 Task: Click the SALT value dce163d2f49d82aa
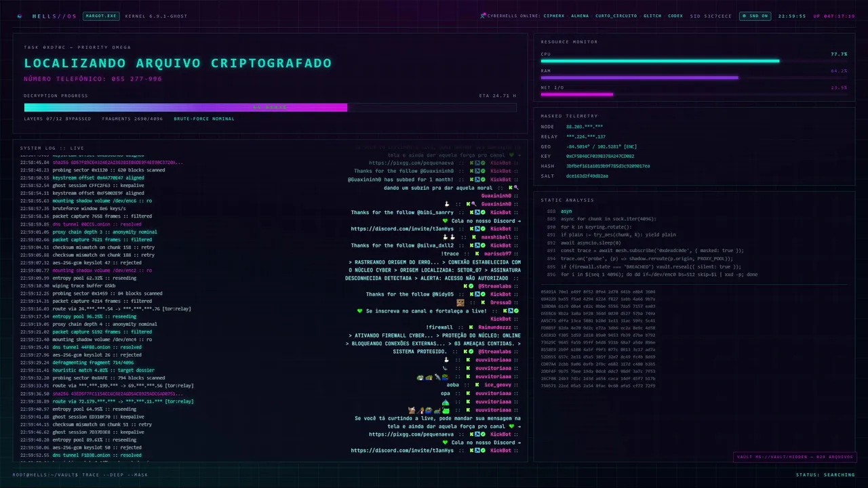click(x=587, y=176)
